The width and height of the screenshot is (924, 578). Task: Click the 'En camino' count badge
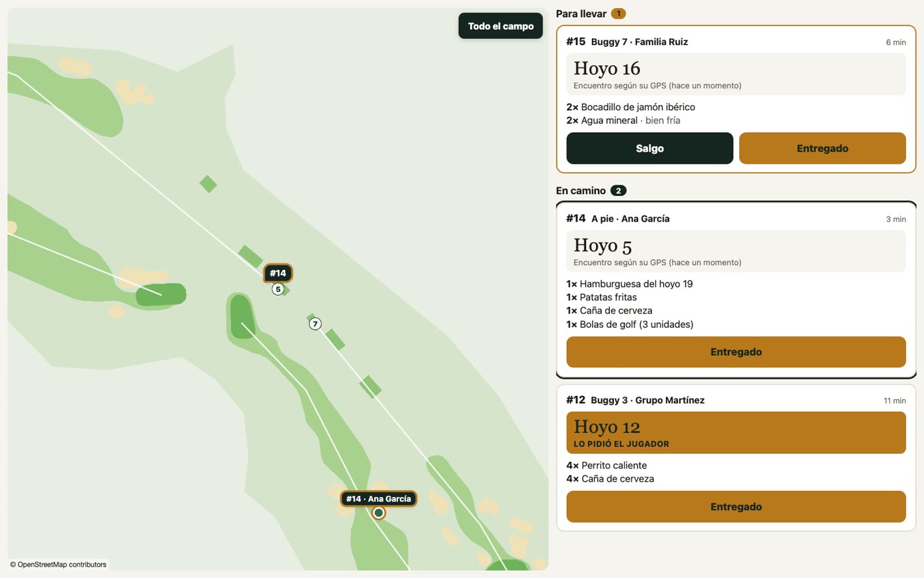618,191
